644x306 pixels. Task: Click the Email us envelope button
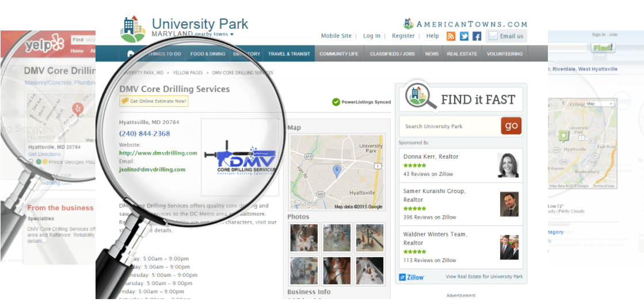(x=506, y=36)
